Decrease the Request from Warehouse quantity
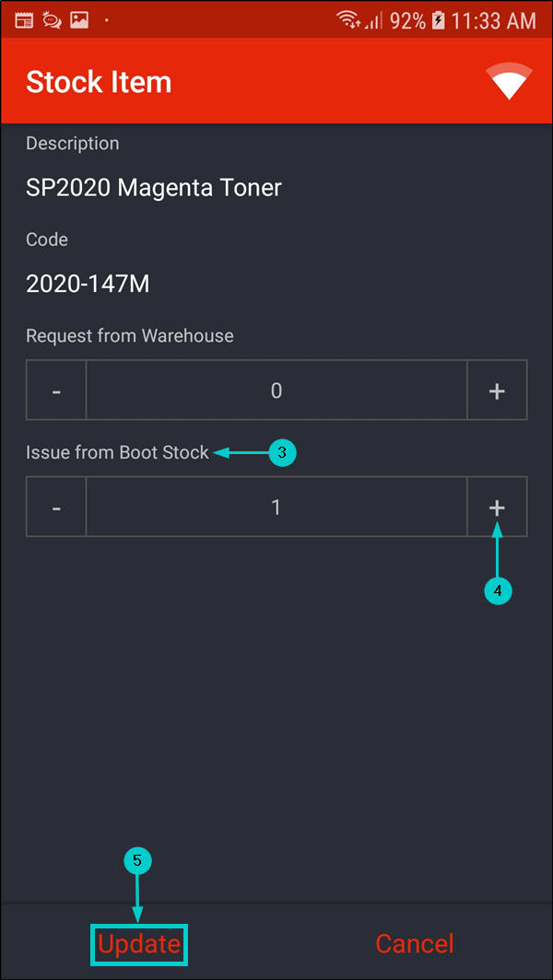The image size is (553, 980). (56, 391)
